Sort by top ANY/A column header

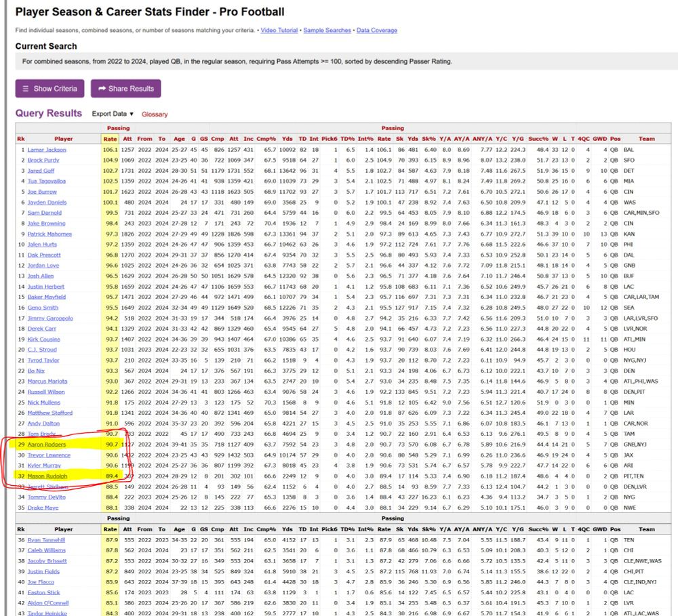[482, 139]
